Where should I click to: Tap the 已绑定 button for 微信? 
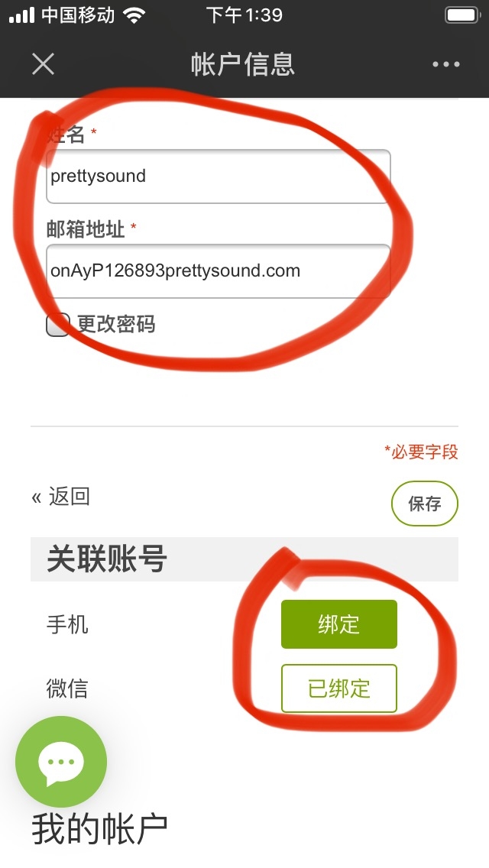tap(339, 688)
